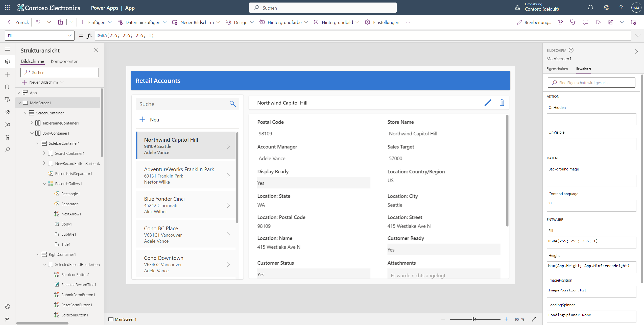Open Advanced tools icon in sidebar
This screenshot has width=644, height=325.
[x=7, y=137]
